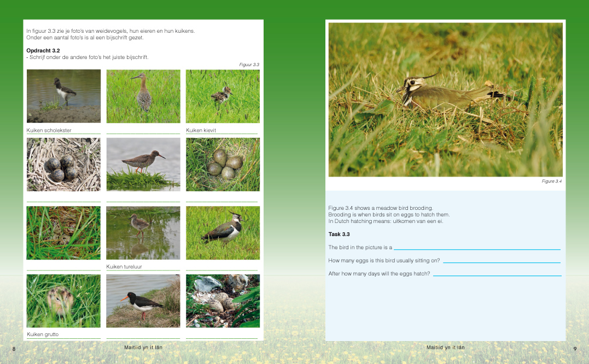Click the 'Kuiken scholekster' caption text
Viewport: 589px width, 364px height.
[49, 130]
